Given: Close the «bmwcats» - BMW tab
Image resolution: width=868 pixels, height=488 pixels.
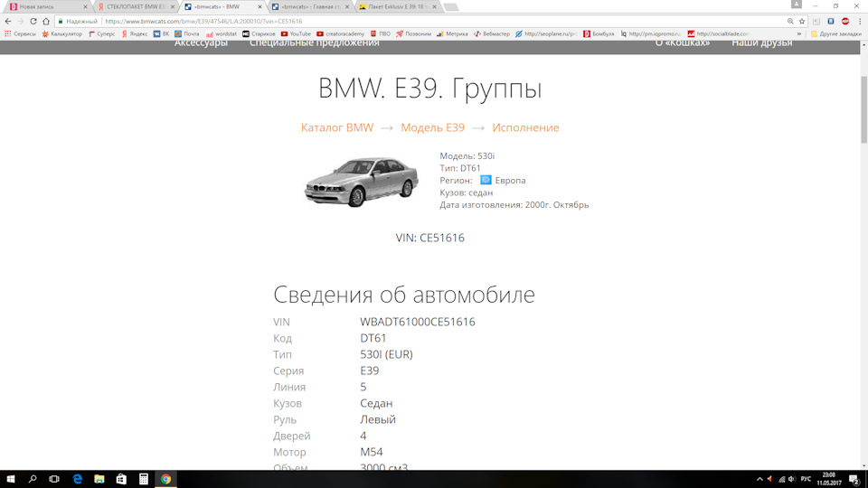Looking at the screenshot, I should 259,6.
